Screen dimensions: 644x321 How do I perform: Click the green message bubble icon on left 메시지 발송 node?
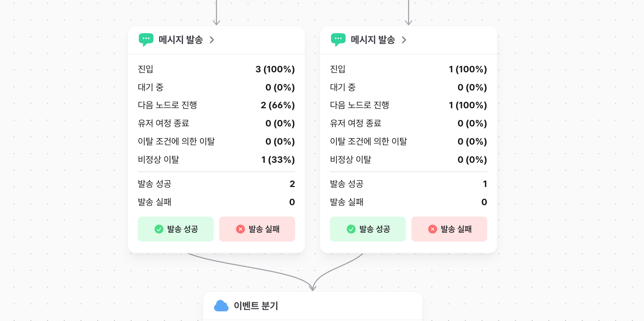tap(146, 39)
